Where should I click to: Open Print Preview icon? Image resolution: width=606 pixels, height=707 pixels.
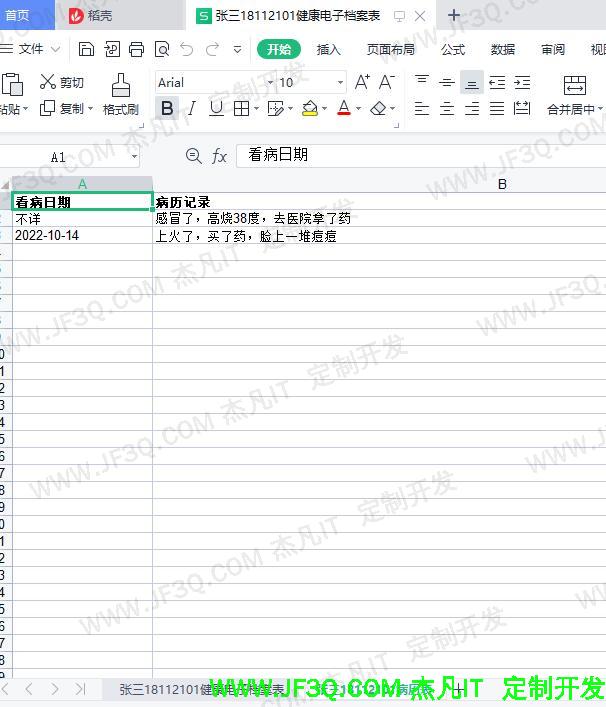pos(162,49)
